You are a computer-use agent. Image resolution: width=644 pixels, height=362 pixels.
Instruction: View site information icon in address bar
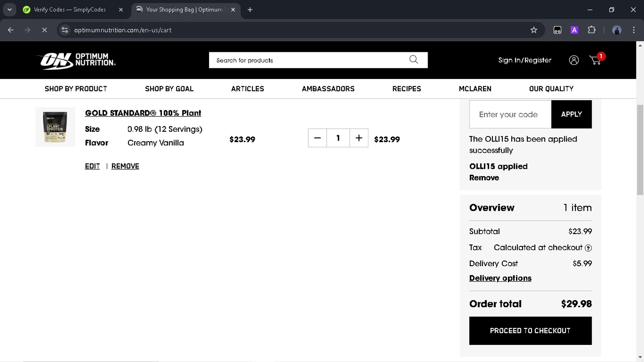[65, 30]
